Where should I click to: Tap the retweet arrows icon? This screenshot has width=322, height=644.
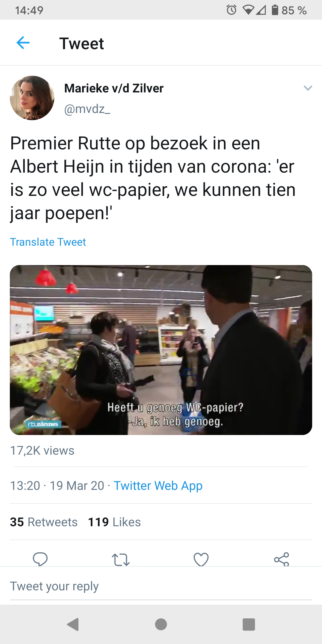coord(121,560)
